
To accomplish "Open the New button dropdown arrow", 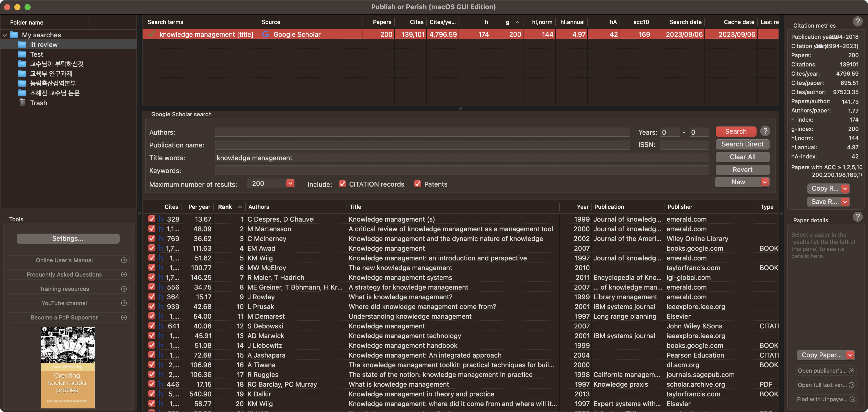I will coord(765,182).
